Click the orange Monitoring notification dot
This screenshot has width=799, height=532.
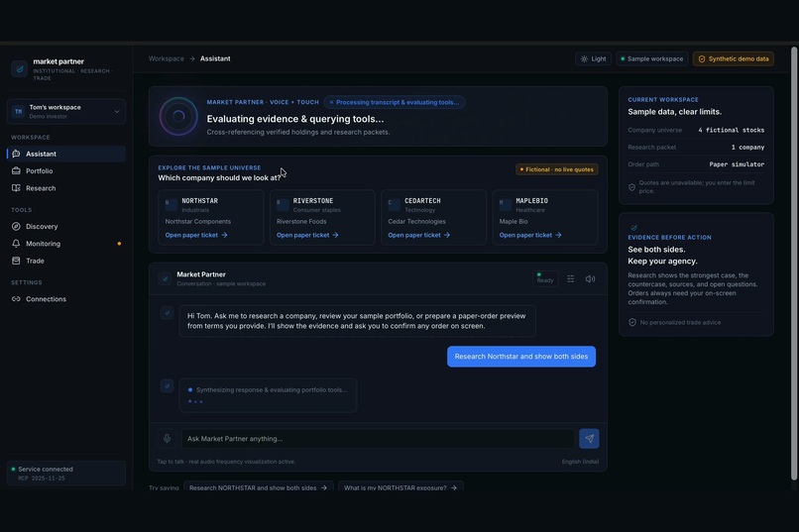119,244
